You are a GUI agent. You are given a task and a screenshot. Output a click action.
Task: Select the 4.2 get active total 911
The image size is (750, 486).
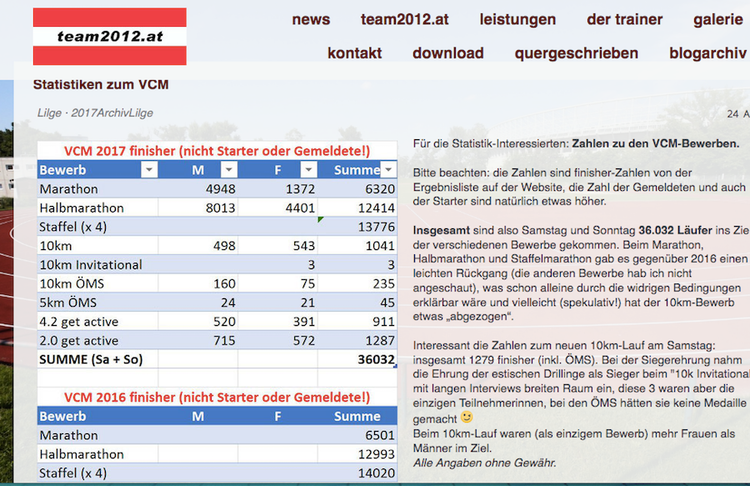point(384,321)
